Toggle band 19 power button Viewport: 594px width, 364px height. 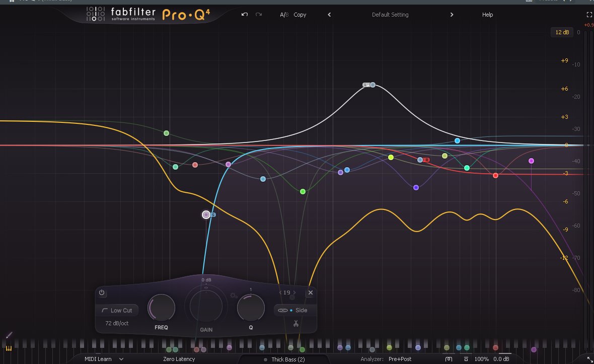pyautogui.click(x=102, y=293)
